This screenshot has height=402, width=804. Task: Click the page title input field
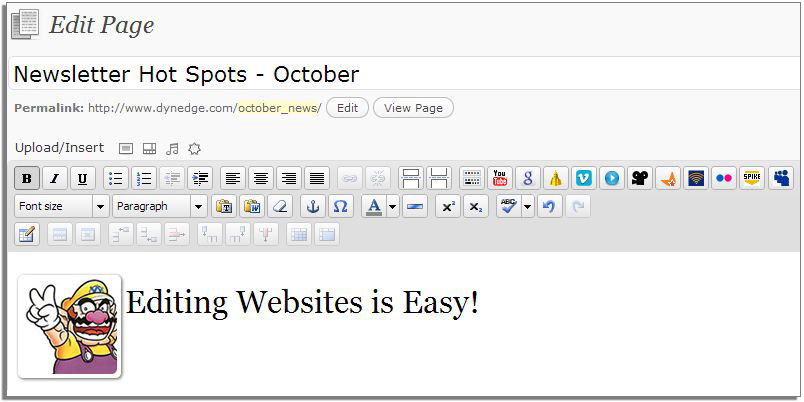(400, 75)
